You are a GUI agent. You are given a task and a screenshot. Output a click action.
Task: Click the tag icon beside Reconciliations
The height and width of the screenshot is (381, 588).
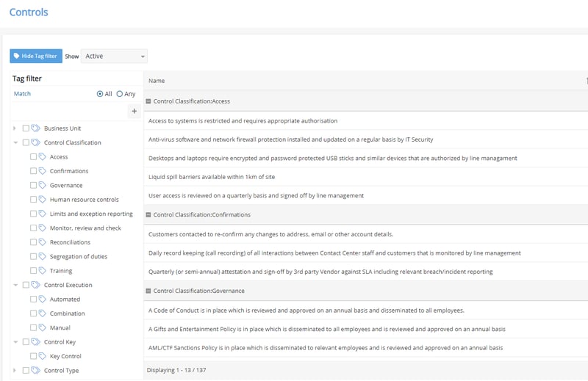pos(42,242)
